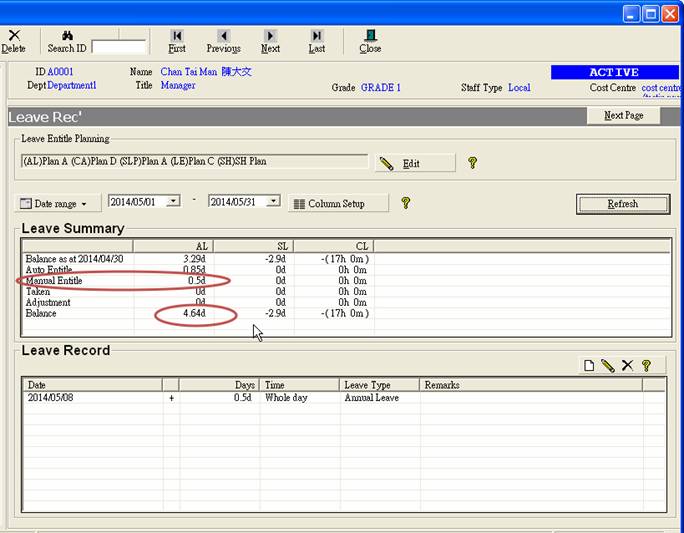Click the Taken row label
This screenshot has height=533, width=684.
point(38,291)
